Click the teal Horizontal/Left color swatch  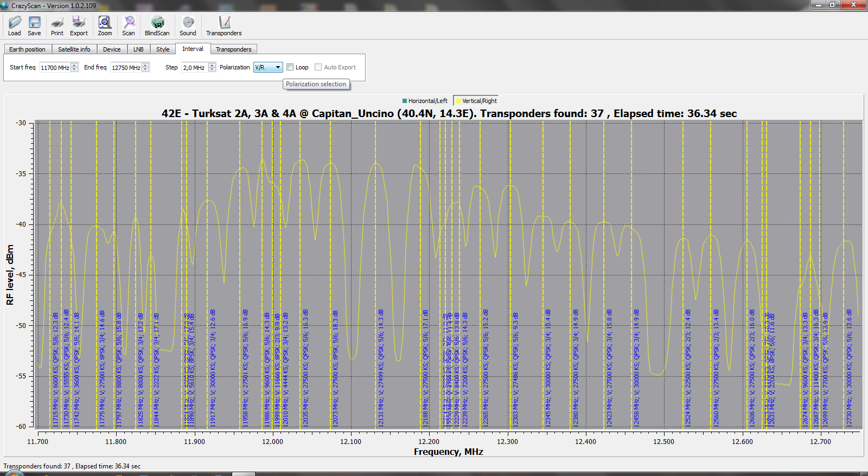pos(405,101)
